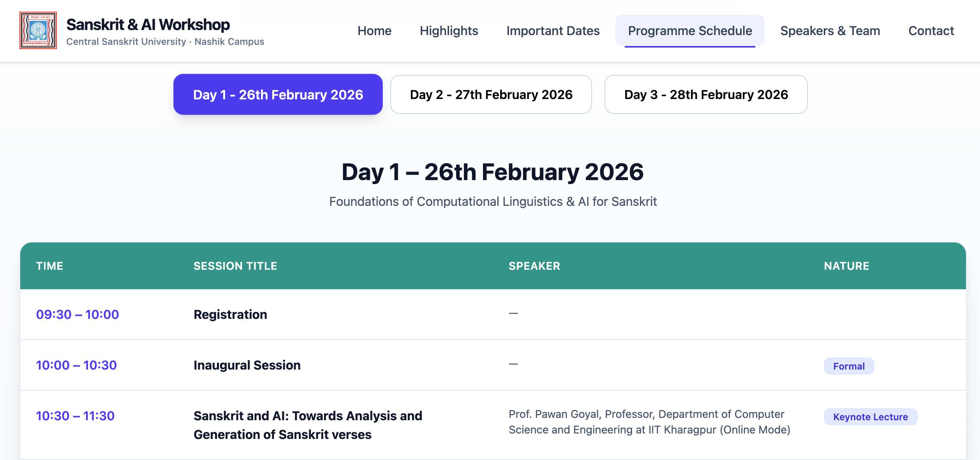Click the Sanskrit & AI Workshop title
This screenshot has width=980, height=460.
coord(148,25)
